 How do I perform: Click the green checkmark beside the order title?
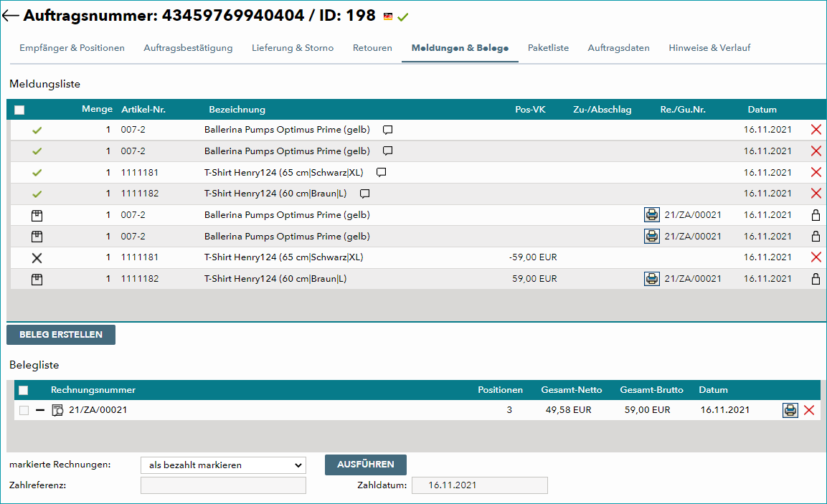403,17
